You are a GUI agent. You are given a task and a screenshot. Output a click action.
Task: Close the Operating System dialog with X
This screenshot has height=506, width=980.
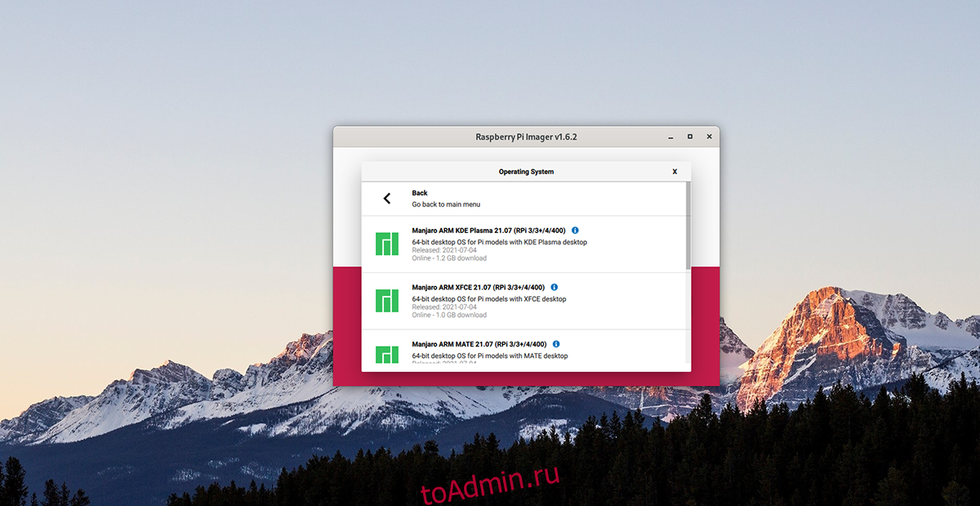tap(675, 172)
